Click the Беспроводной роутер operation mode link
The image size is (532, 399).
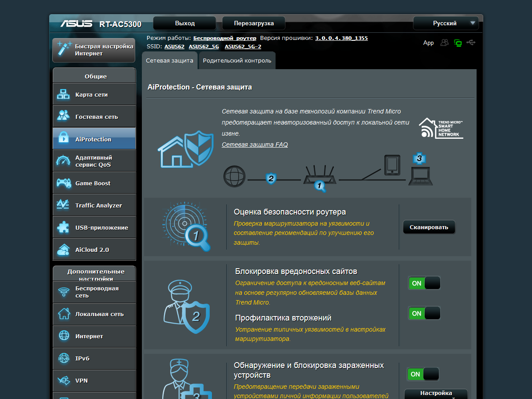225,38
